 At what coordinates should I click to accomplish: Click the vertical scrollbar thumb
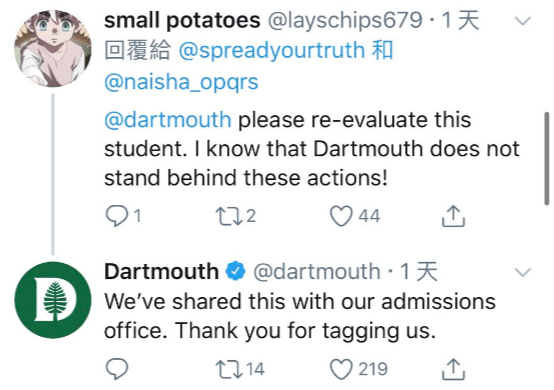(x=547, y=158)
